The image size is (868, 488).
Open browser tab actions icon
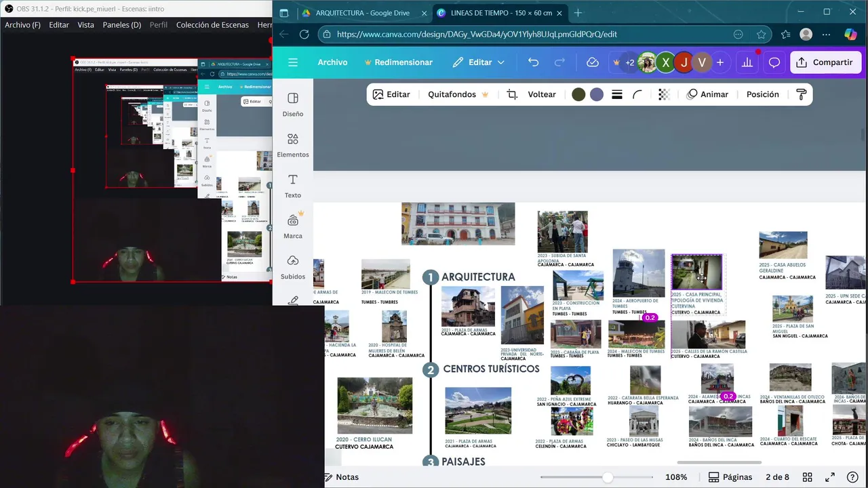pyautogui.click(x=284, y=13)
